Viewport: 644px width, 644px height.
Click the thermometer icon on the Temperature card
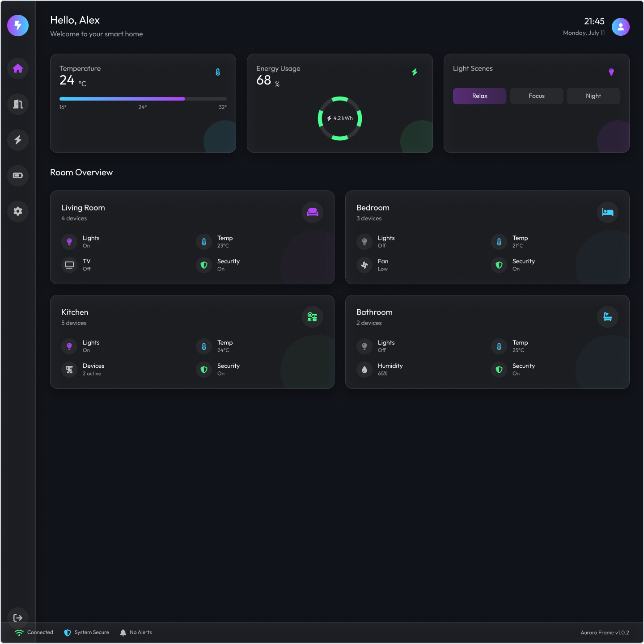218,72
